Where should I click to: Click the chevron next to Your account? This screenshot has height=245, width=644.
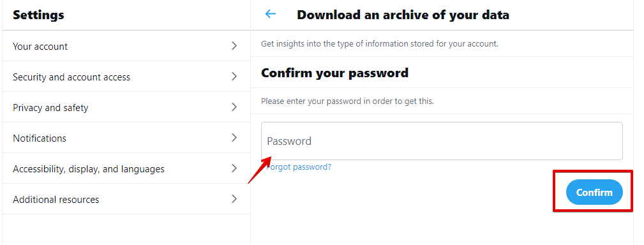[x=234, y=46]
